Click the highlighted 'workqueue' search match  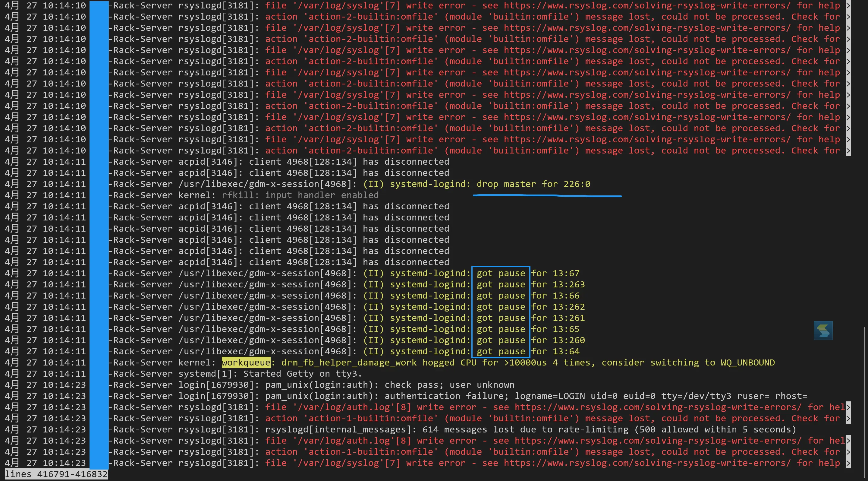[x=246, y=362]
